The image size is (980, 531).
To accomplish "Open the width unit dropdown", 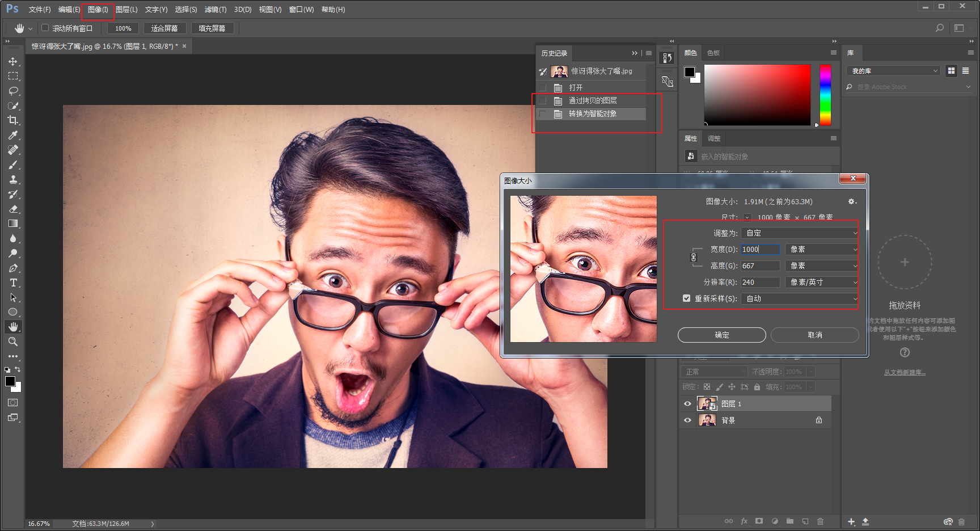I will coord(822,250).
